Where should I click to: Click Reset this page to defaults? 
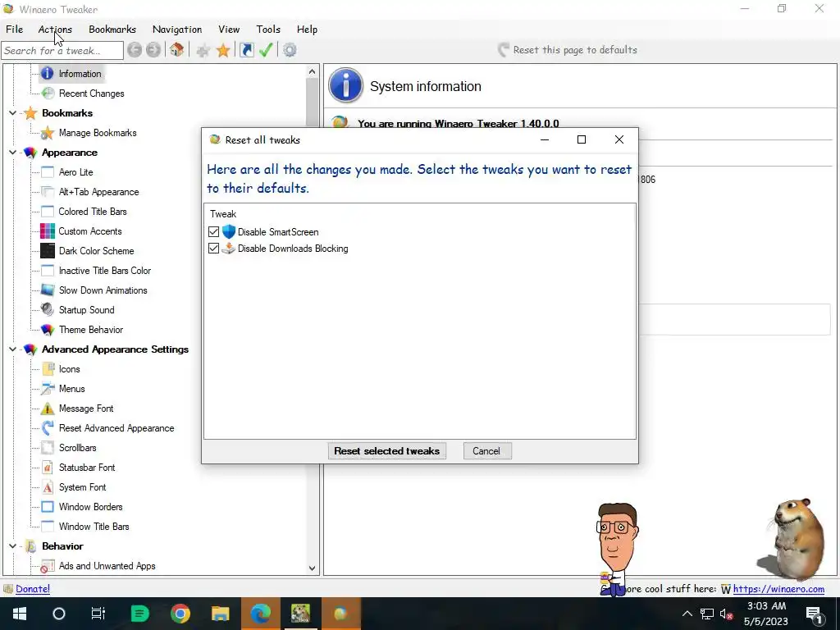[x=568, y=50]
